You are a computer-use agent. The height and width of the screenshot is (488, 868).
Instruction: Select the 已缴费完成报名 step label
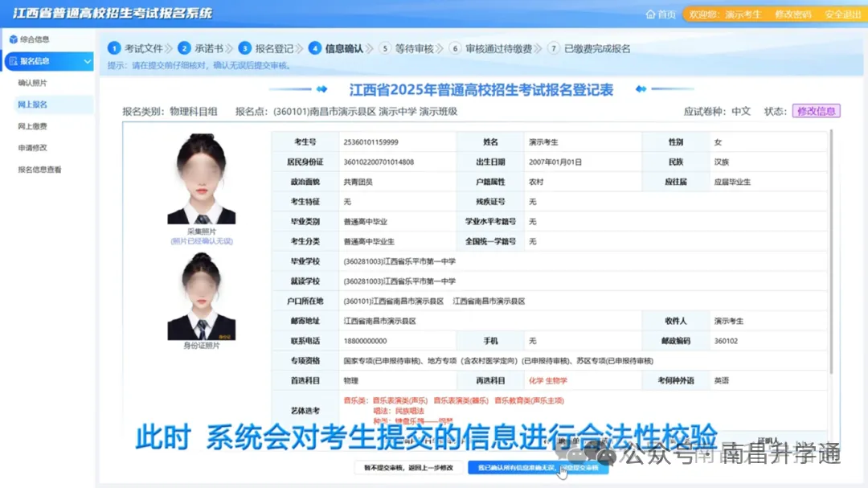[596, 49]
